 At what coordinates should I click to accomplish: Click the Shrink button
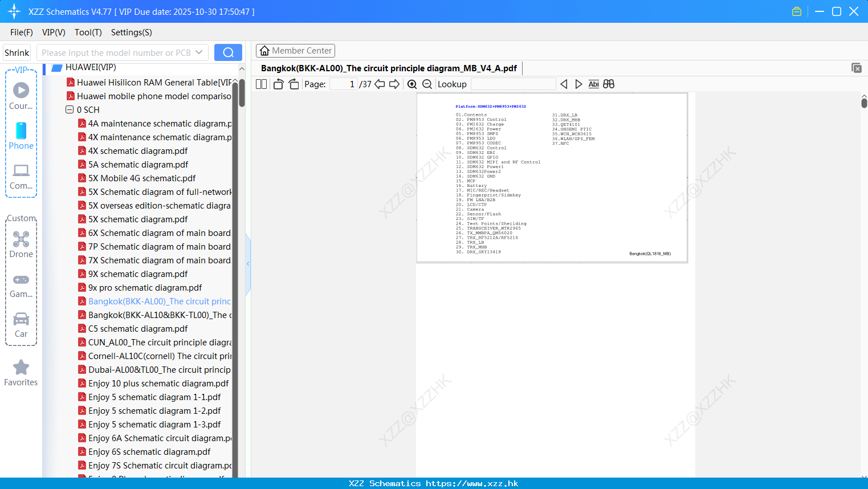(x=17, y=52)
